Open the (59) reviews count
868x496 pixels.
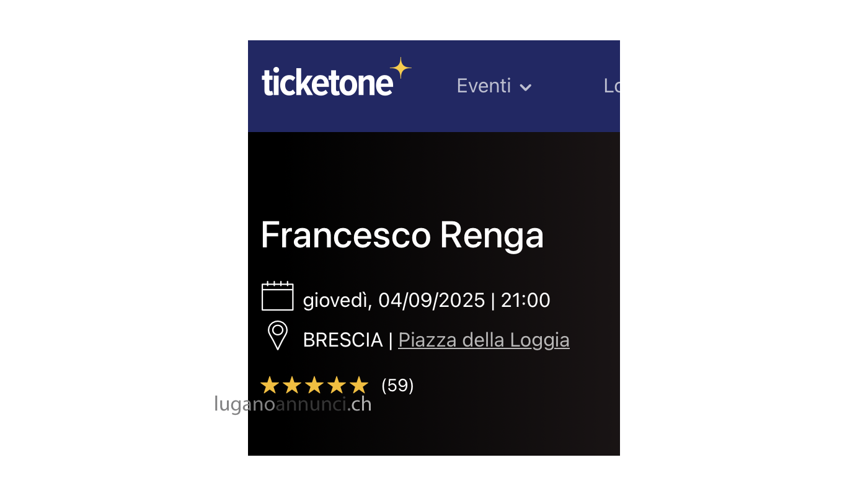(x=397, y=386)
